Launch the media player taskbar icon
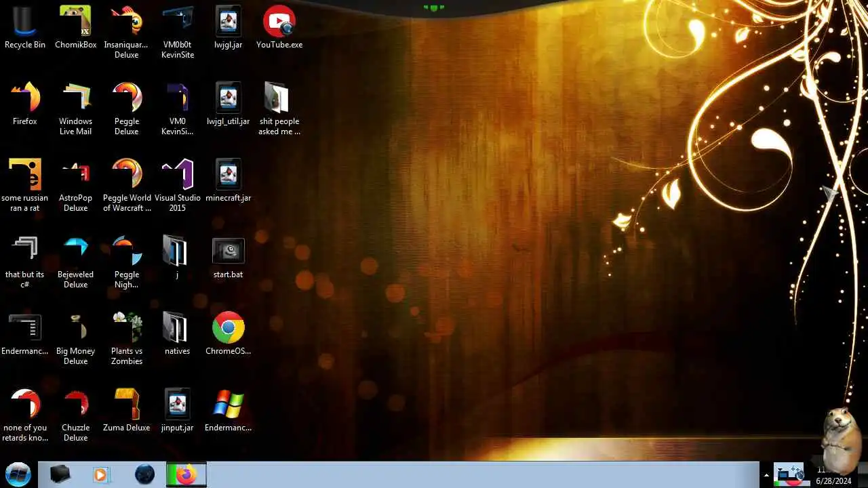This screenshot has width=868, height=488. tap(101, 474)
